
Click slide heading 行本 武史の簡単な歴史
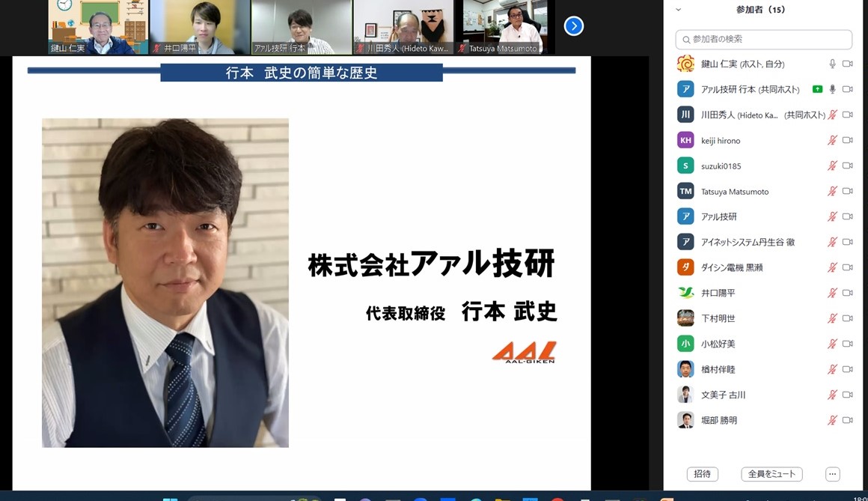point(302,73)
